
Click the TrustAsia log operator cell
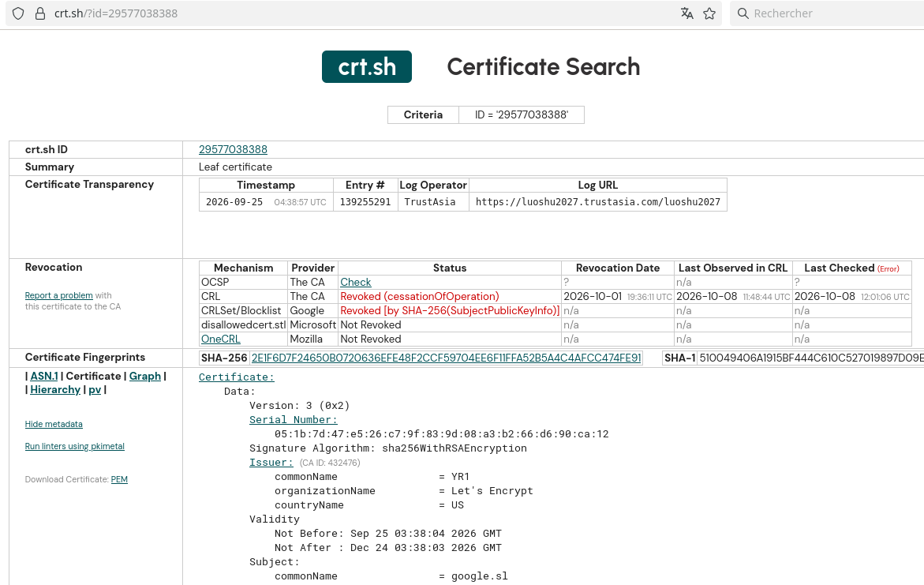(x=433, y=201)
